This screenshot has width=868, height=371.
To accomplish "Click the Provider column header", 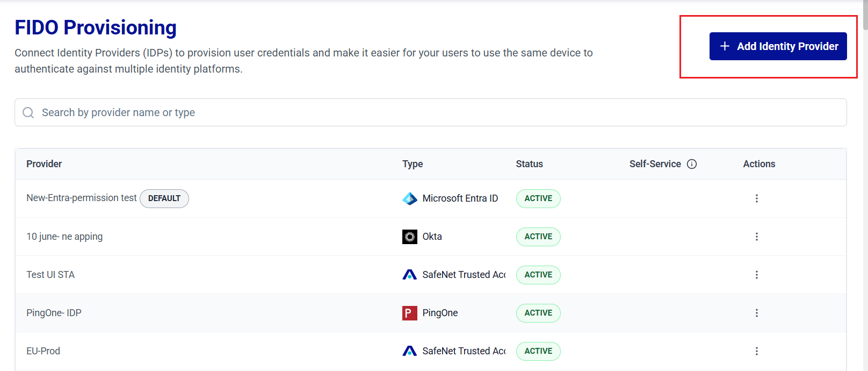I will 44,164.
